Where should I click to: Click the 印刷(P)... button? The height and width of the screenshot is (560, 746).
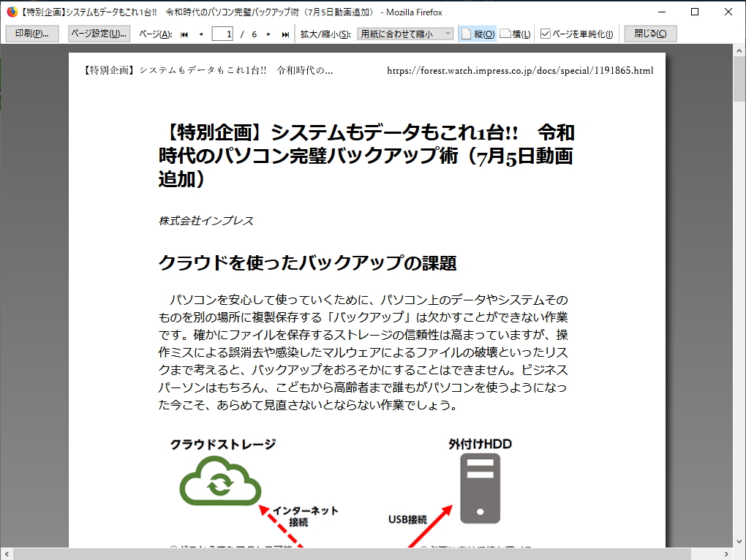(x=31, y=33)
